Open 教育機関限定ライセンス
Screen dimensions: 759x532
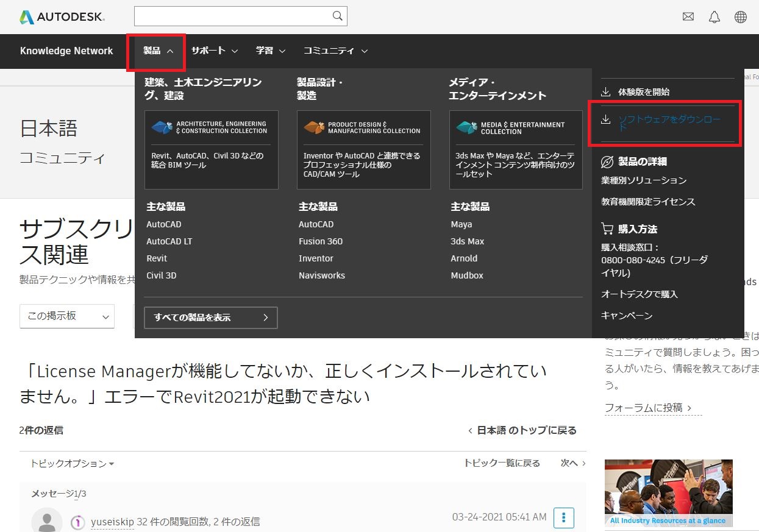point(648,201)
